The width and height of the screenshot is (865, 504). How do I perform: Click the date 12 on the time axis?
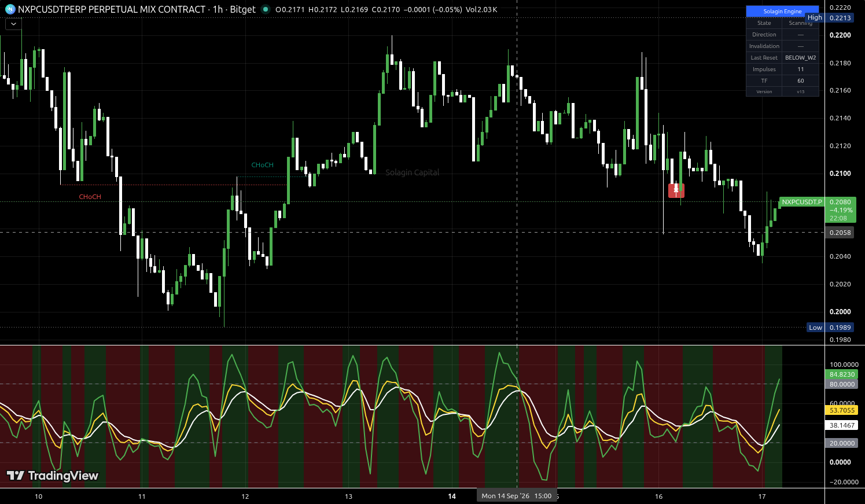[245, 496]
